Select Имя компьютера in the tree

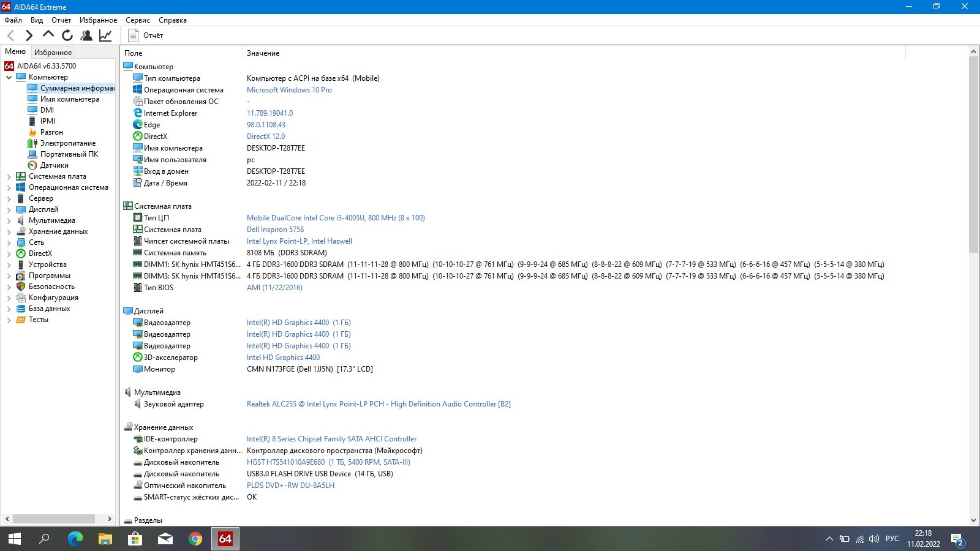point(69,99)
